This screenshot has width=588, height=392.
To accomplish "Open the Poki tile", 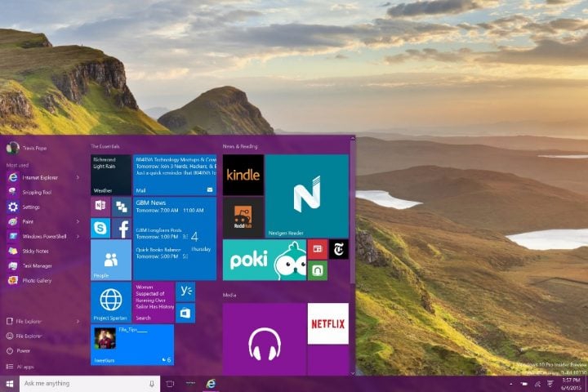I will tap(265, 260).
